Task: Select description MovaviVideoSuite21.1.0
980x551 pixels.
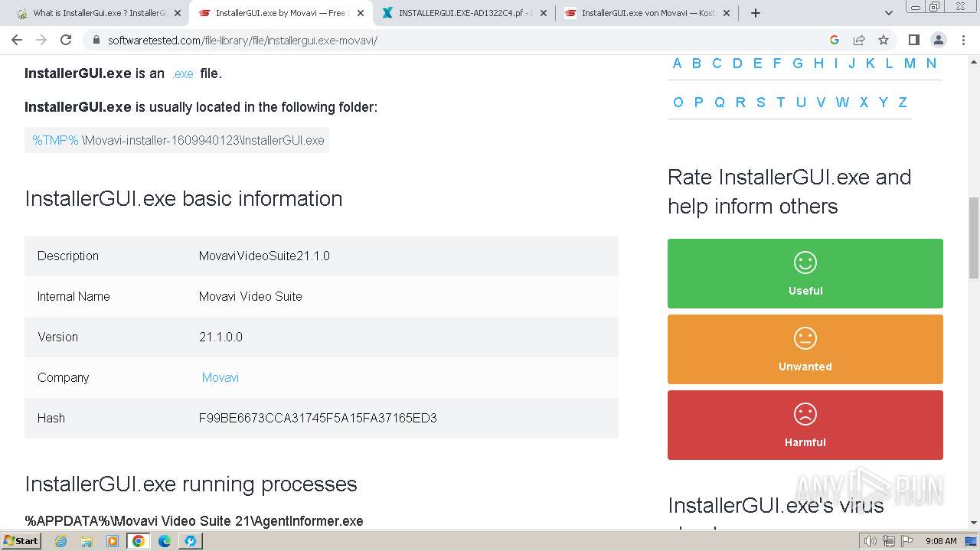Action: pyautogui.click(x=264, y=256)
